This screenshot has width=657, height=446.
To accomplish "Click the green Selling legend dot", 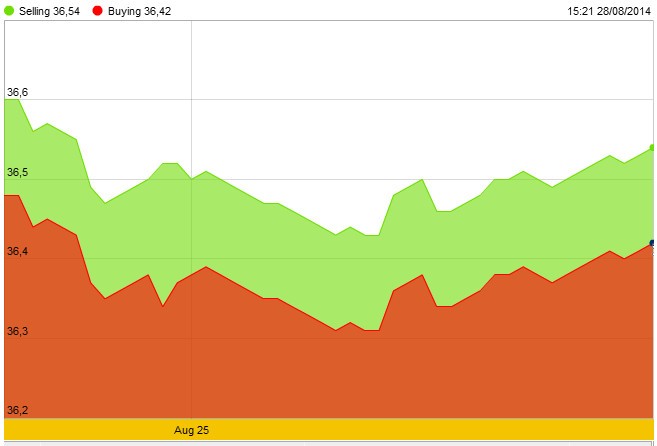I will (9, 10).
